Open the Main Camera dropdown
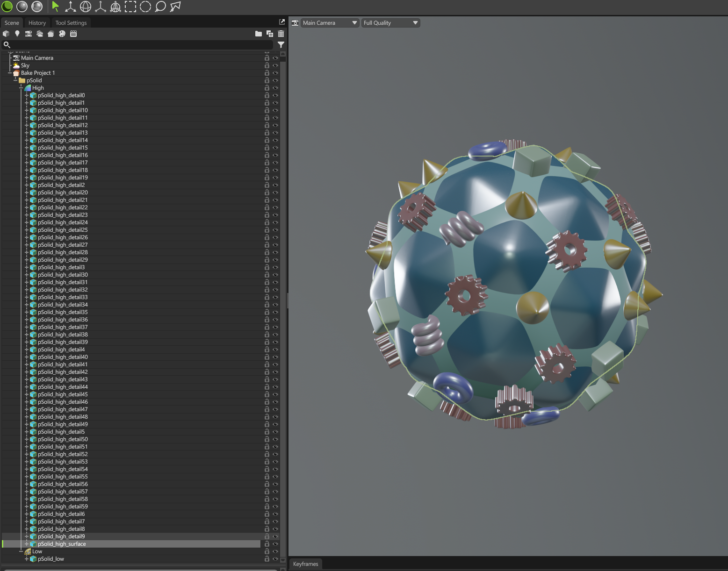This screenshot has height=571, width=728. [x=330, y=23]
